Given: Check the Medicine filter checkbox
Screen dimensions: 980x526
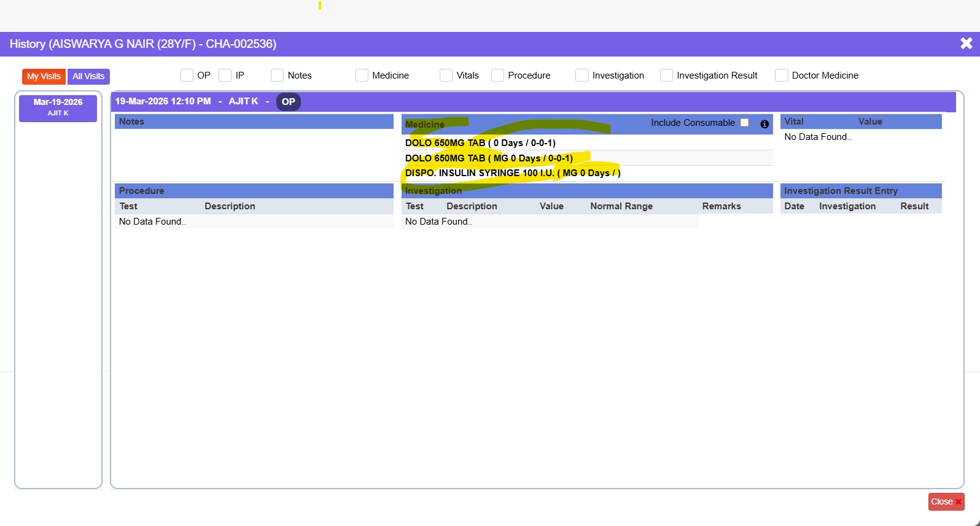Looking at the screenshot, I should (x=362, y=75).
